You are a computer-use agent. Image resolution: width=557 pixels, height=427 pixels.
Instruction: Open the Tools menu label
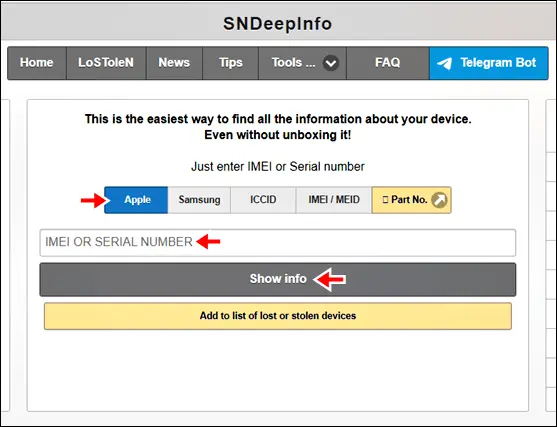pos(293,63)
